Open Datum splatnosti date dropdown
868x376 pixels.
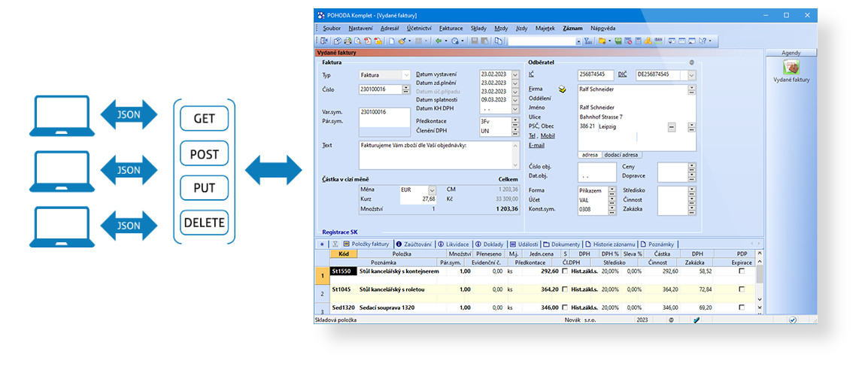point(514,100)
